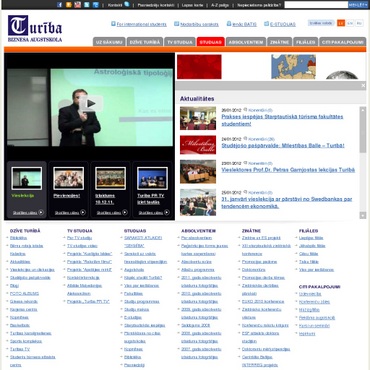Open the red STUDIJAS tab
This screenshot has height=370, width=370.
(211, 42)
